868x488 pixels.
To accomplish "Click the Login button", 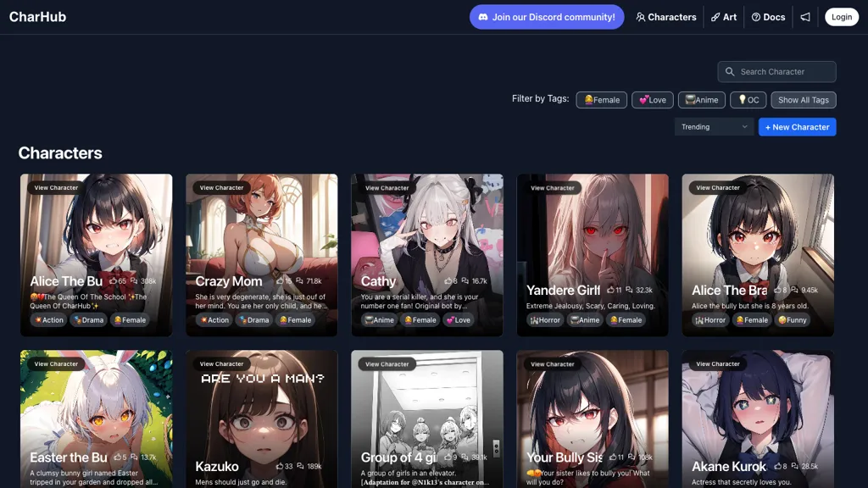I will point(842,17).
